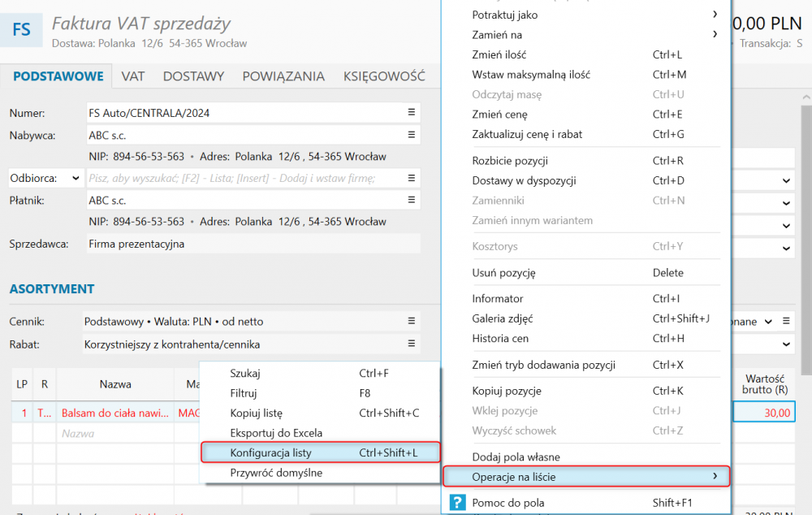Open the Operacje na liście submenu
The width and height of the screenshot is (812, 515).
point(586,476)
